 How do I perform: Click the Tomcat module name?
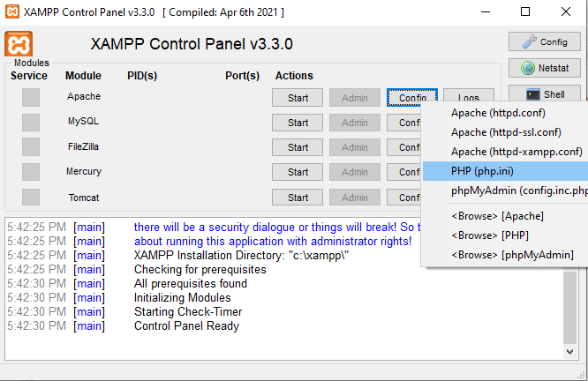click(84, 198)
